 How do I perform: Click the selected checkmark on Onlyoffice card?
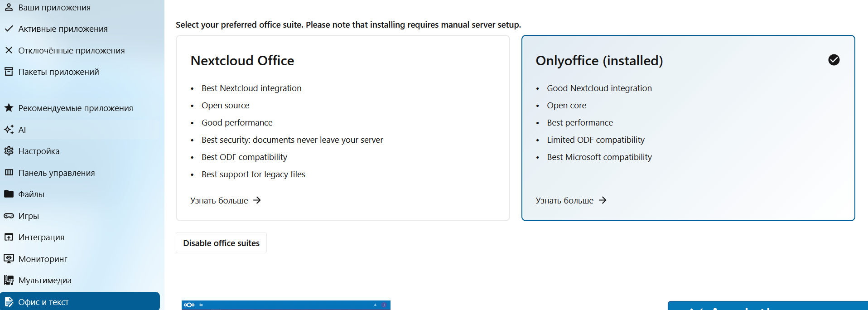pos(834,60)
